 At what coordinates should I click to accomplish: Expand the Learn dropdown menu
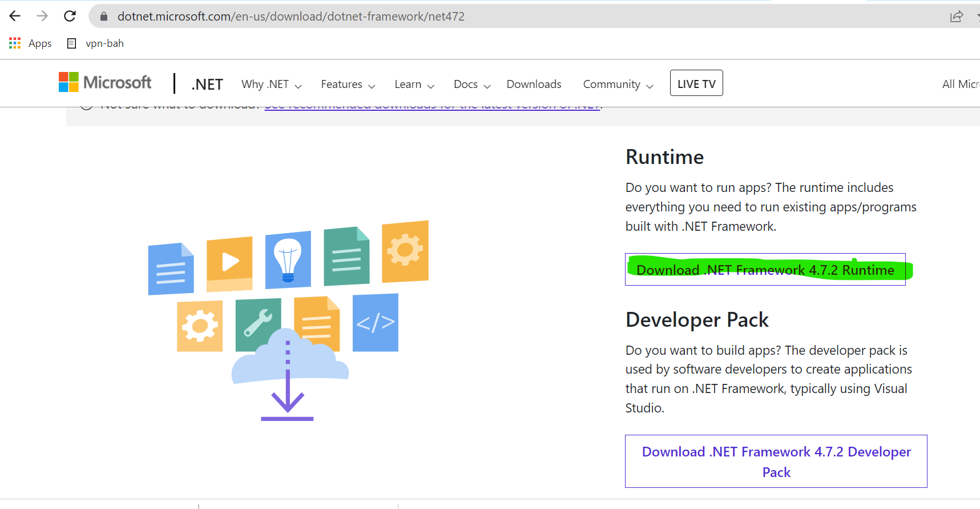point(414,85)
